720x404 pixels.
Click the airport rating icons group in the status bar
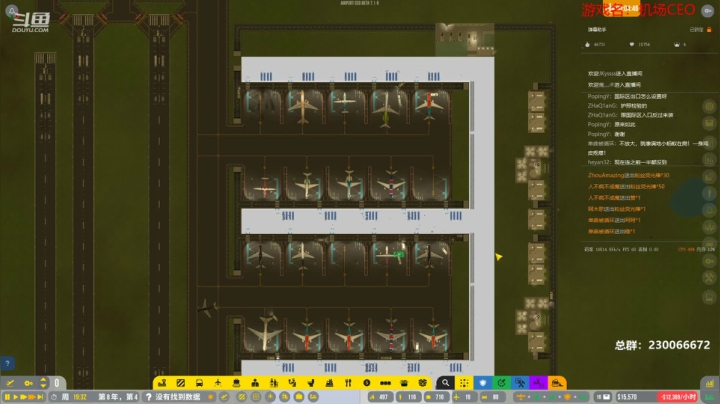(x=552, y=397)
